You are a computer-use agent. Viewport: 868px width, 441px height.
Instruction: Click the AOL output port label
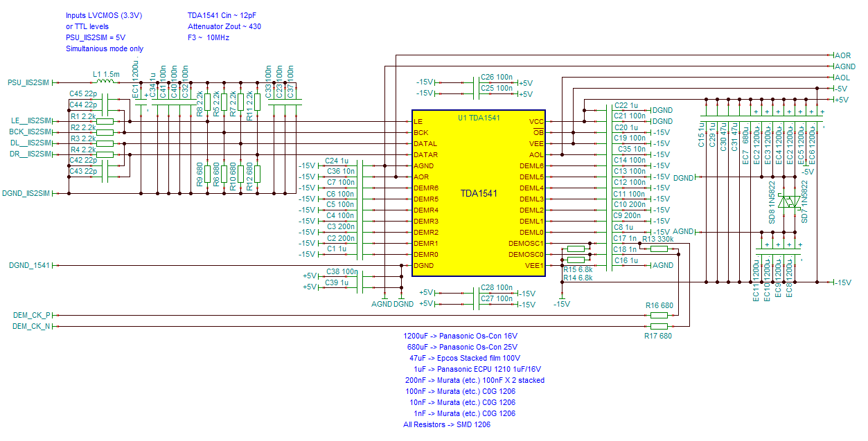point(842,77)
